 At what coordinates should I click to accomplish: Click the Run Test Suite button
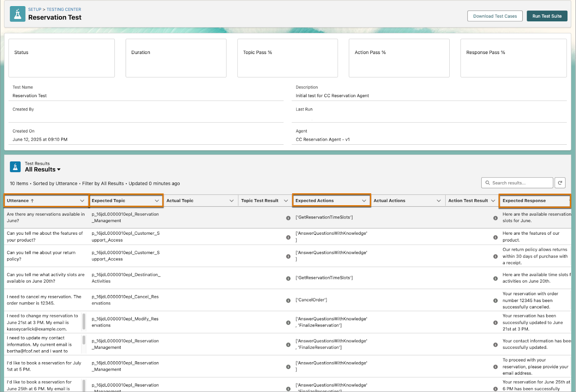point(547,16)
